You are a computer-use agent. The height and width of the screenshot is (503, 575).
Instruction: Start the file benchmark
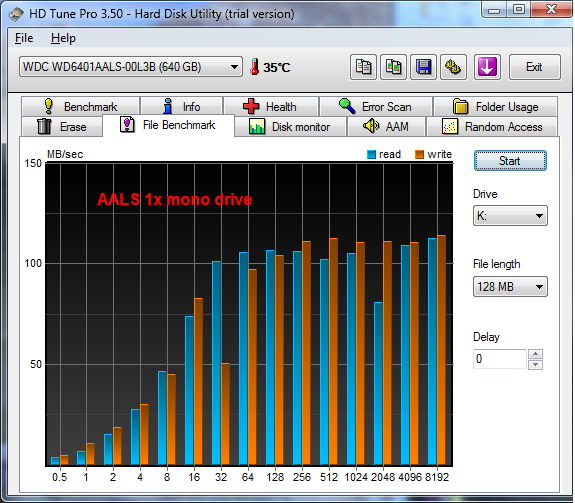coord(510,161)
